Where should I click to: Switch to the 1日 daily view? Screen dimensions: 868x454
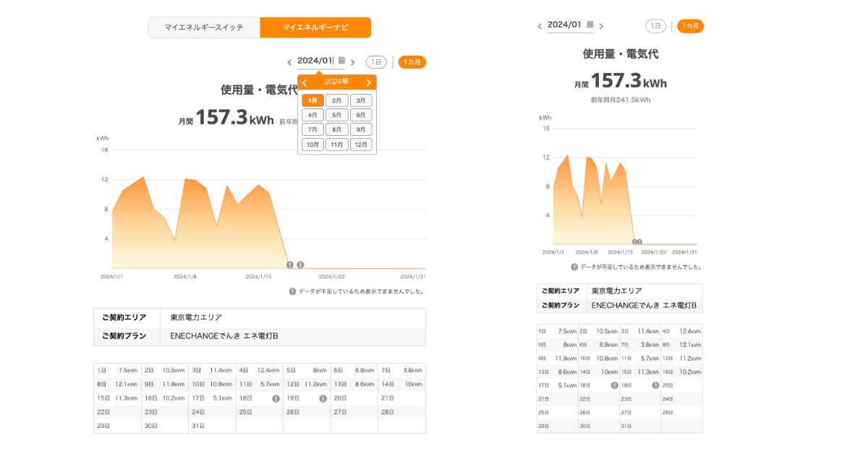coord(378,61)
